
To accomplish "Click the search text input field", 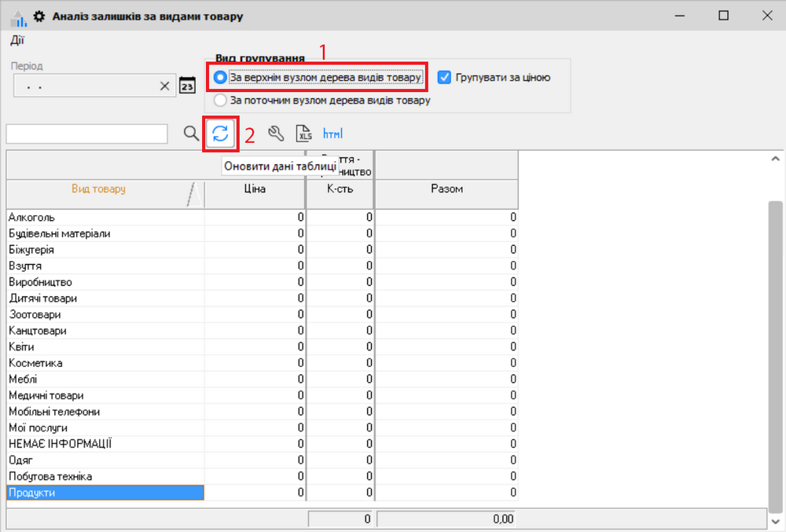I will (x=86, y=134).
